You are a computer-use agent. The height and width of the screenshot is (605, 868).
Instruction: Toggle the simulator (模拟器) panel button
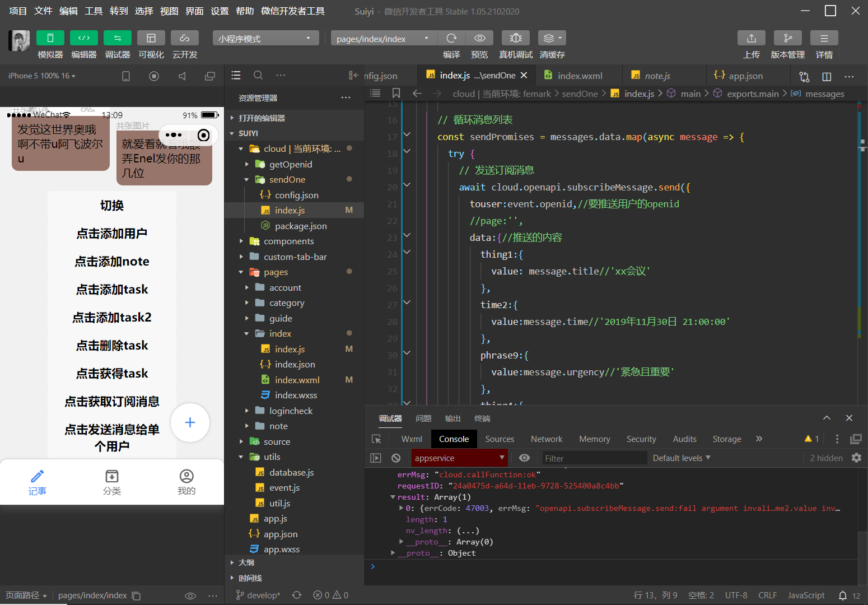(50, 38)
